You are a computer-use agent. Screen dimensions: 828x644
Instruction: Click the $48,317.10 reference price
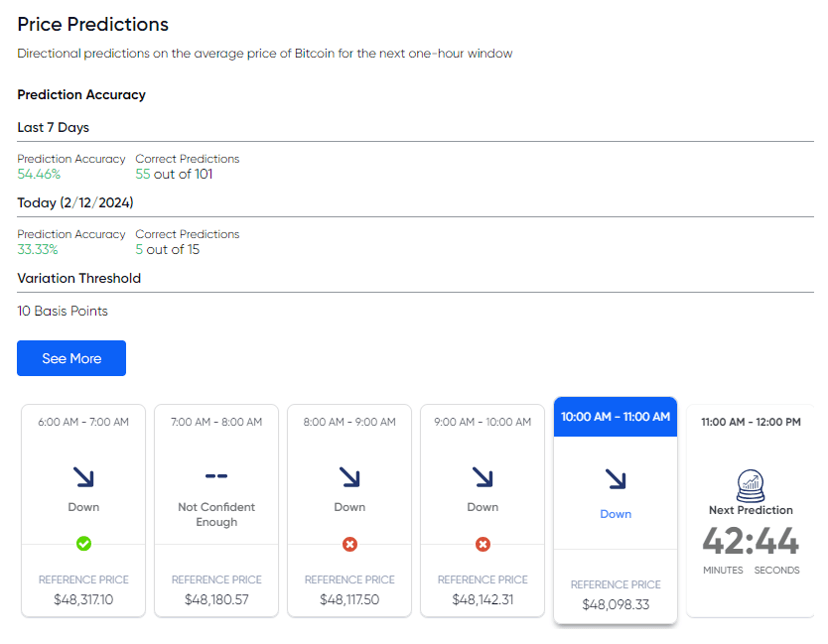coord(83,599)
